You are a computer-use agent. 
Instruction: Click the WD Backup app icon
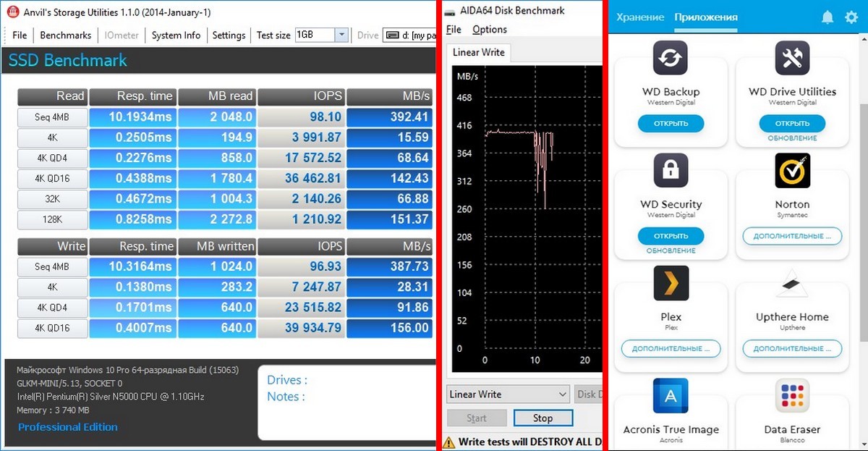tap(671, 58)
